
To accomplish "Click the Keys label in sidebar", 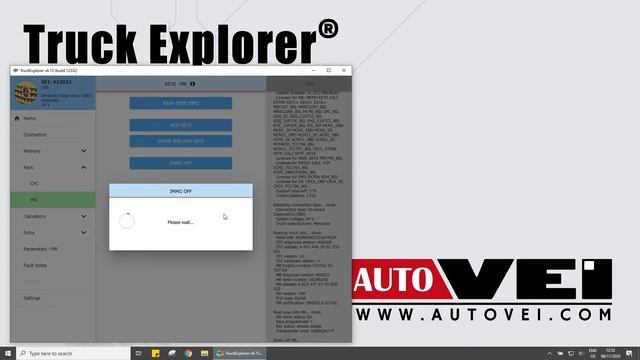I will pyautogui.click(x=28, y=167).
